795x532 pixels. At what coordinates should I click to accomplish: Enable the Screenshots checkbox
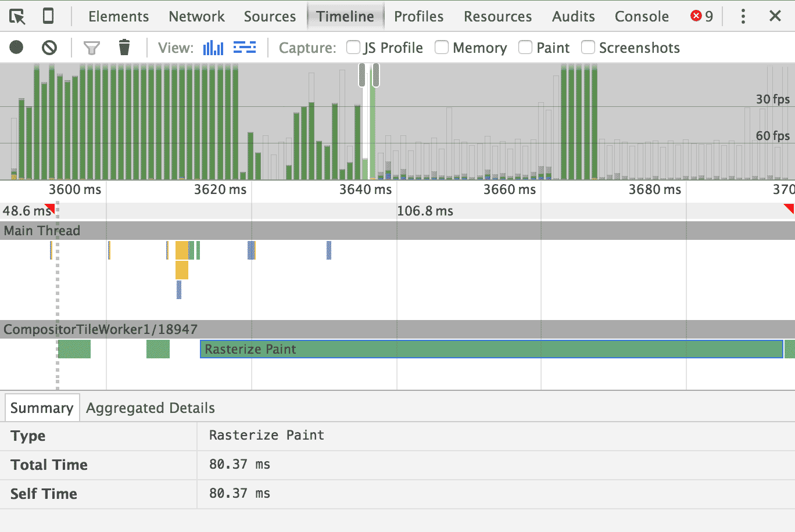click(588, 47)
